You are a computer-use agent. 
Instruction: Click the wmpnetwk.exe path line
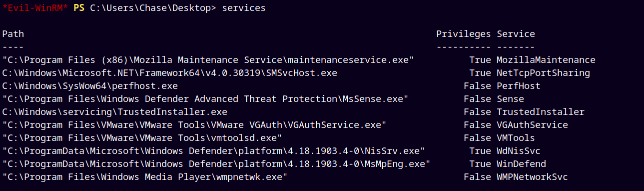145,177
